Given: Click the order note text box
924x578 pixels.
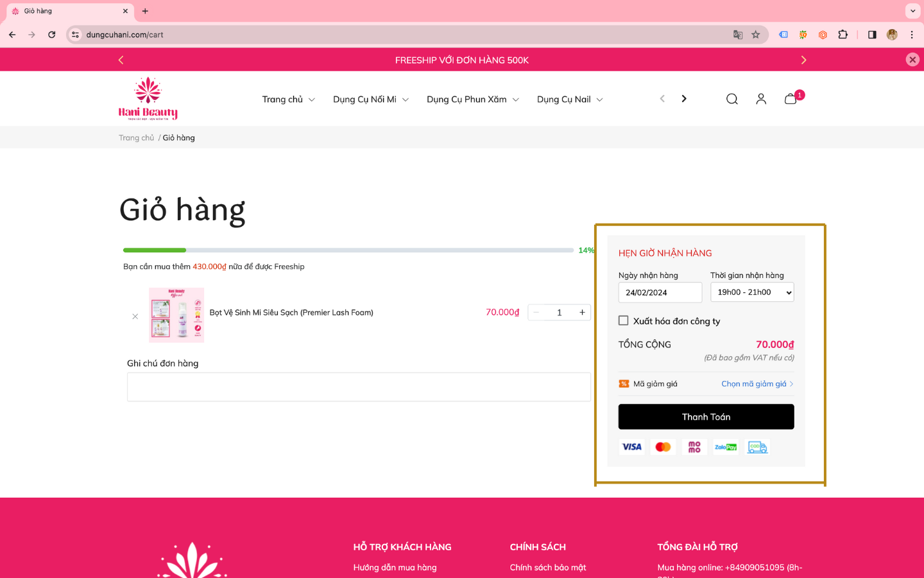Looking at the screenshot, I should click(x=359, y=387).
